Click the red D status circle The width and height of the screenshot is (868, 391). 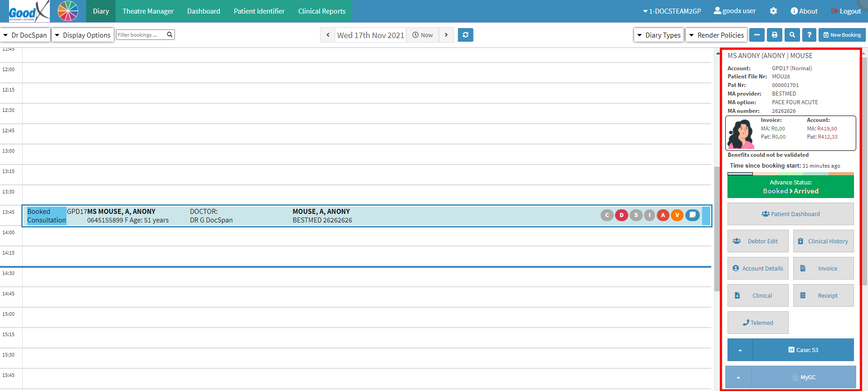coord(621,215)
